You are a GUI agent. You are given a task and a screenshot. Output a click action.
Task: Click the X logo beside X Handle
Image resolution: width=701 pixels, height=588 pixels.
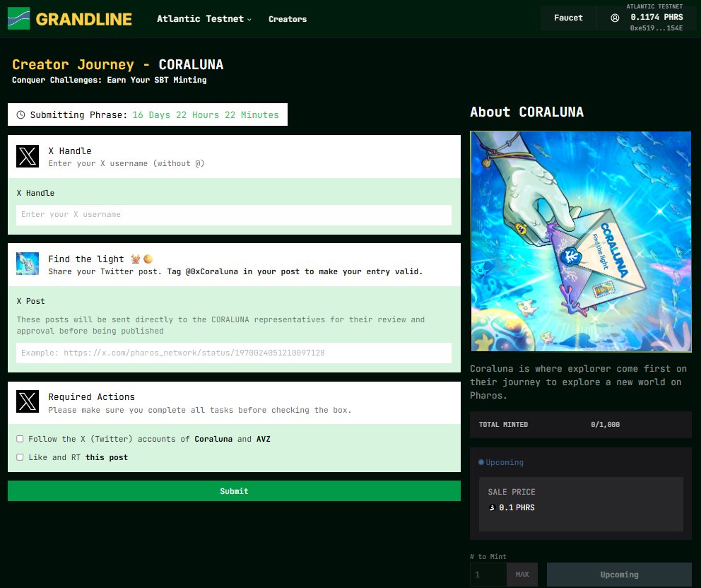(28, 156)
